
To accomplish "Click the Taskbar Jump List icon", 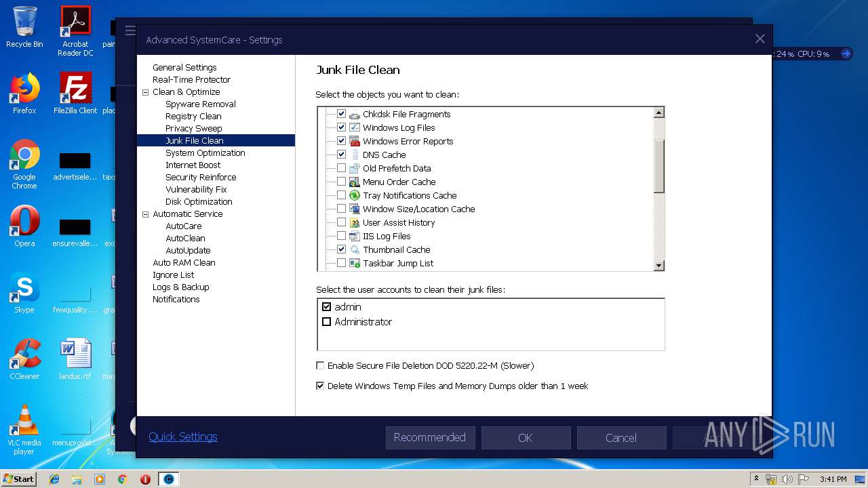I will point(354,263).
